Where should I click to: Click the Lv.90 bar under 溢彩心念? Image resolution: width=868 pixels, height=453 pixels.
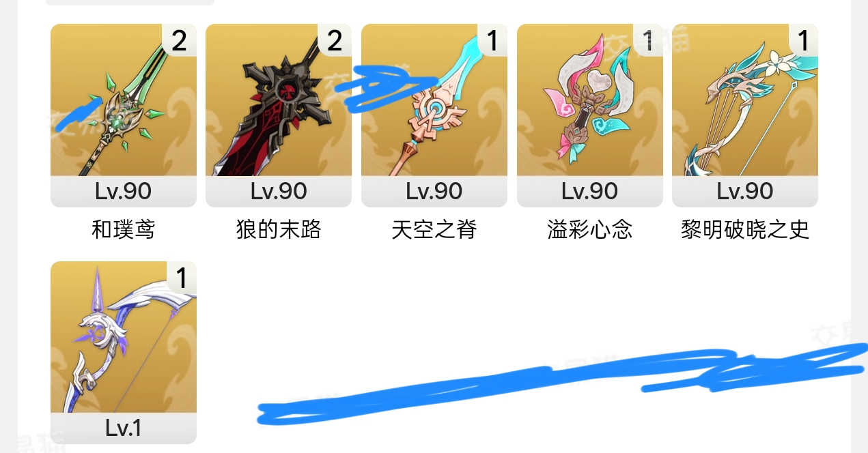590,192
